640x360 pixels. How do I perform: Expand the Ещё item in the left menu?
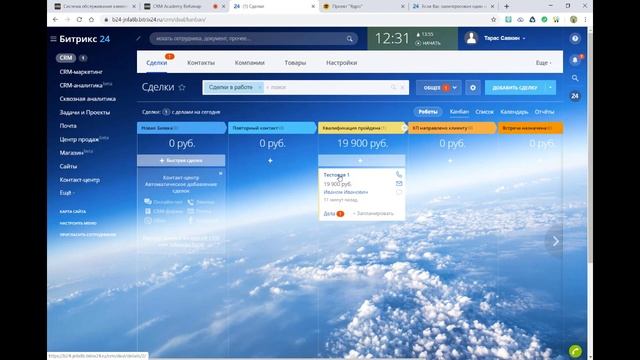tap(67, 193)
